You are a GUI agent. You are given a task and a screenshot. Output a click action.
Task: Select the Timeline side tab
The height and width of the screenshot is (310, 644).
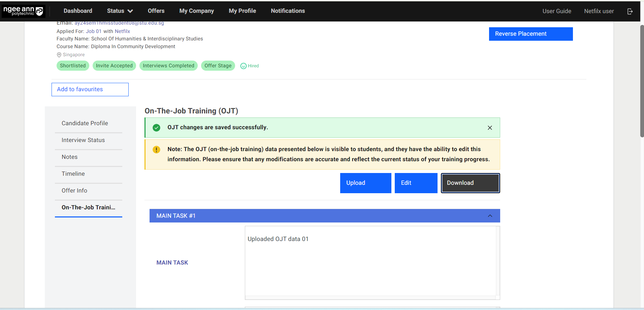tap(73, 174)
